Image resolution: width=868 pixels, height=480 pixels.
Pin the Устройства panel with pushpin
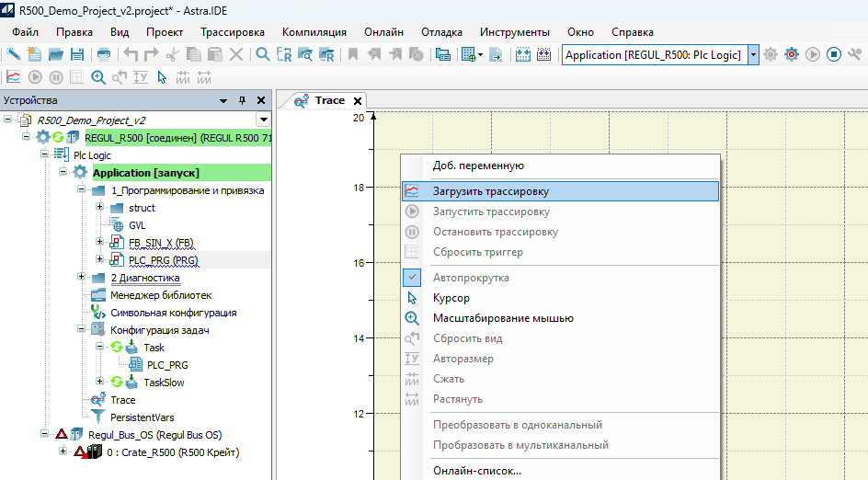[243, 100]
